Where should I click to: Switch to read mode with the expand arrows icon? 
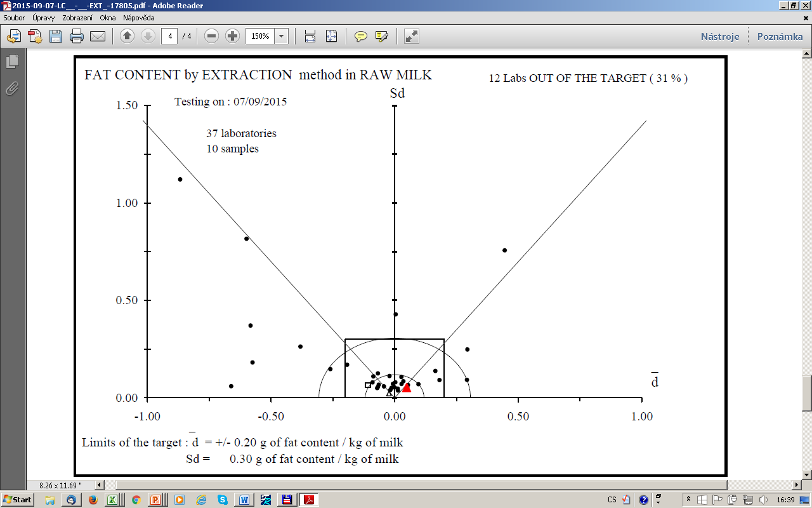point(412,36)
